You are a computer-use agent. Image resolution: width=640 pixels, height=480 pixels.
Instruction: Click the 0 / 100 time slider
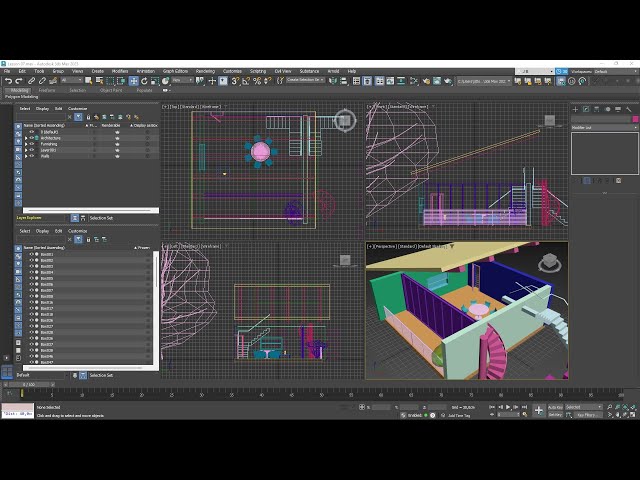[29, 384]
